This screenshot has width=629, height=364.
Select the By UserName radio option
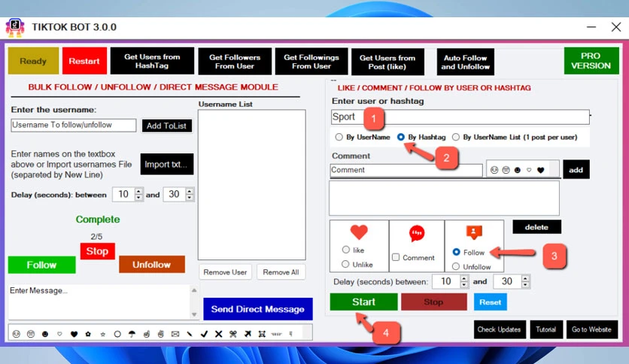coord(339,137)
